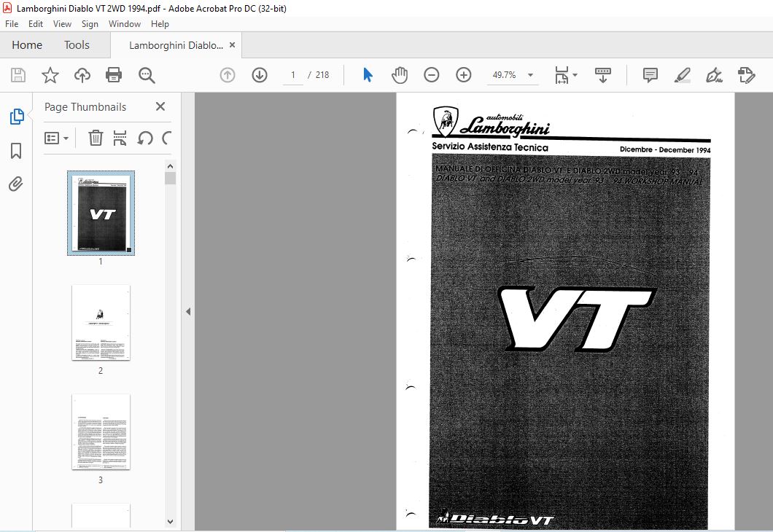Click the Page Thumbnails panel title
Image resolution: width=773 pixels, height=532 pixels.
(x=85, y=107)
